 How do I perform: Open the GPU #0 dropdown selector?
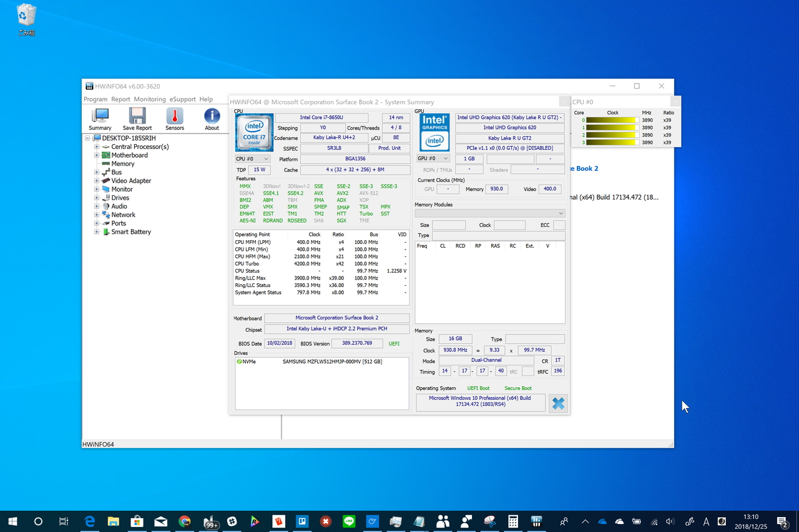(x=432, y=158)
